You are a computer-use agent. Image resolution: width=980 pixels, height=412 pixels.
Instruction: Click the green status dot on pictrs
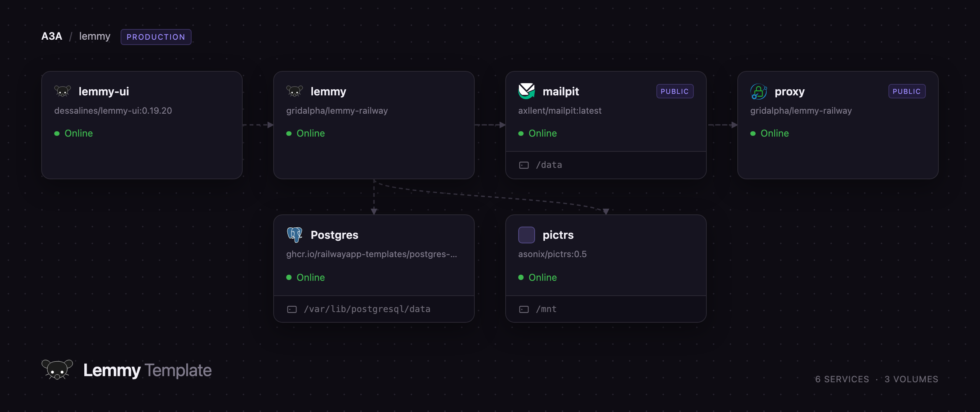521,277
